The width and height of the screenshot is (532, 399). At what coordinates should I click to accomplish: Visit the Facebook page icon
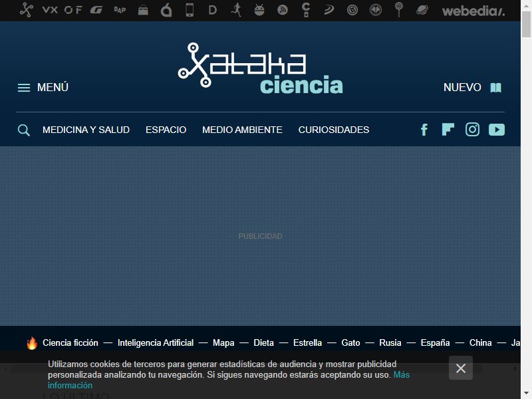[424, 130]
